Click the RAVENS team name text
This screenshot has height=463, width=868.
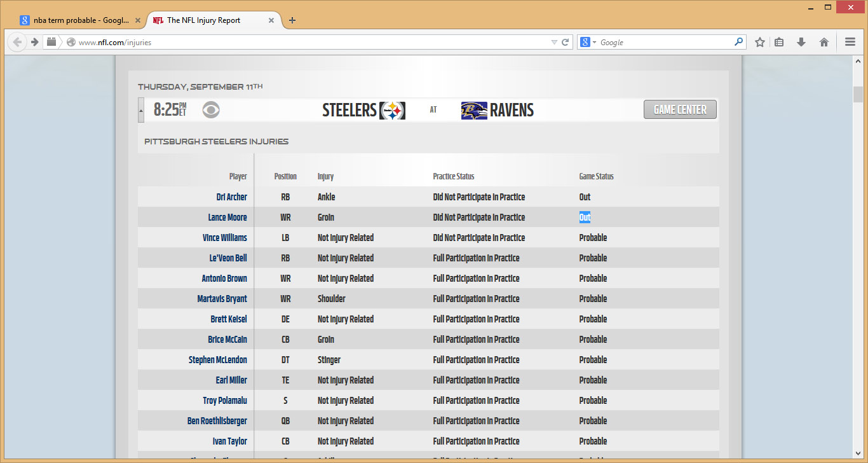pos(512,110)
